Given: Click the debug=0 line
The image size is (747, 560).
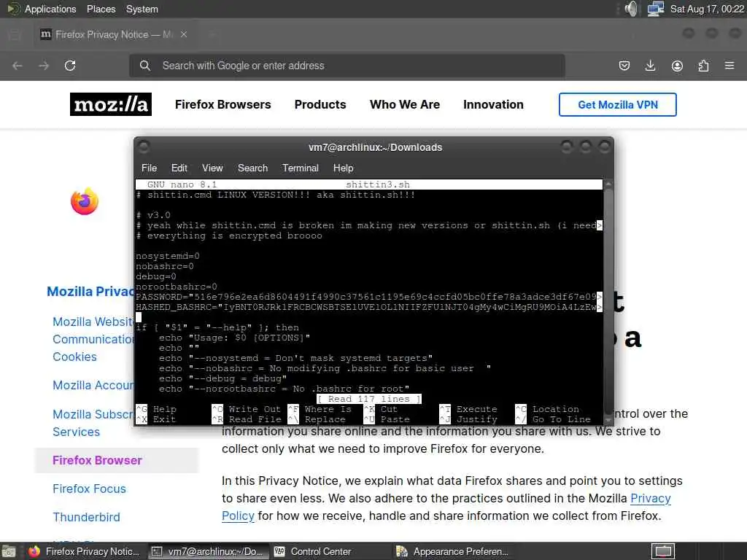Looking at the screenshot, I should 156,276.
